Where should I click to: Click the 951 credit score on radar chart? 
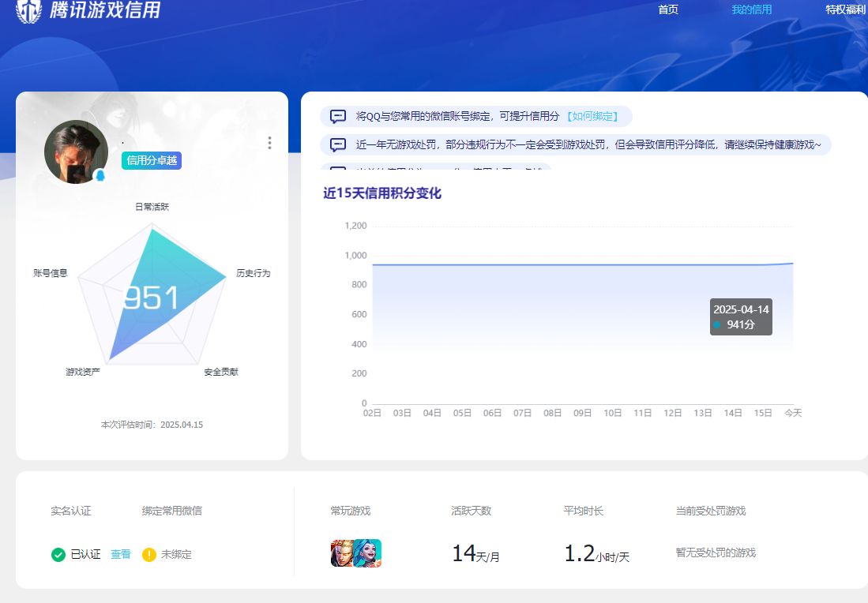151,298
